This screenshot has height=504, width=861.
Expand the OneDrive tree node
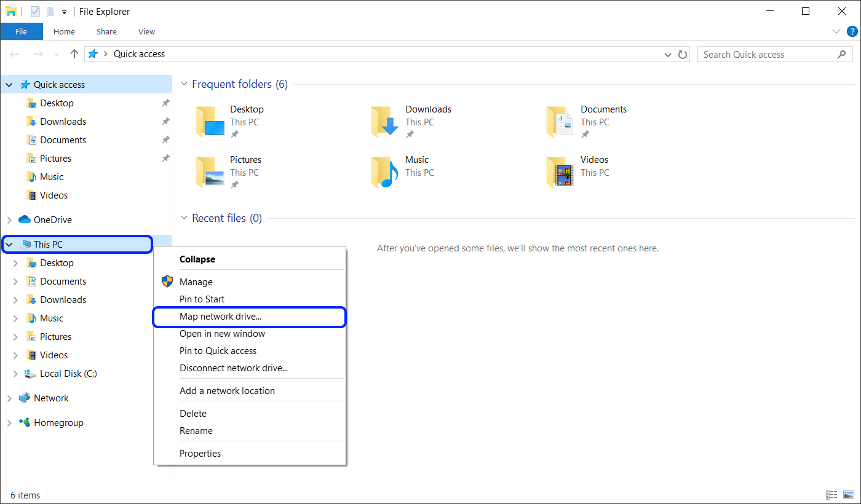point(9,220)
